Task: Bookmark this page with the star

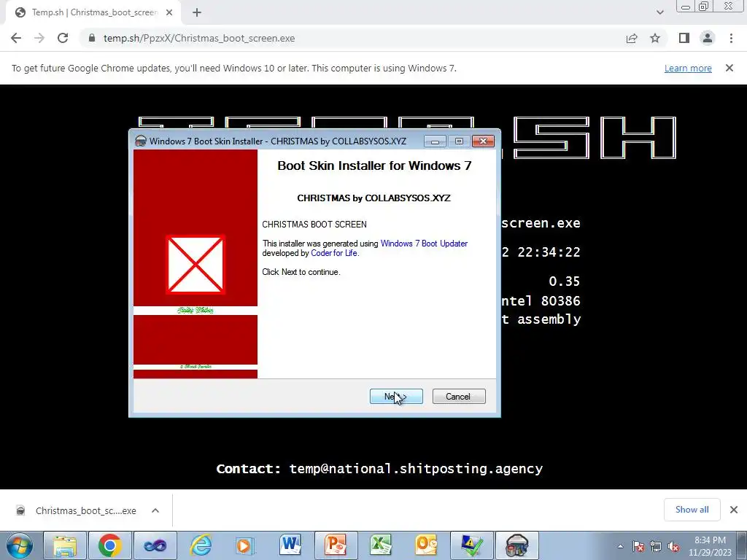Action: (655, 38)
